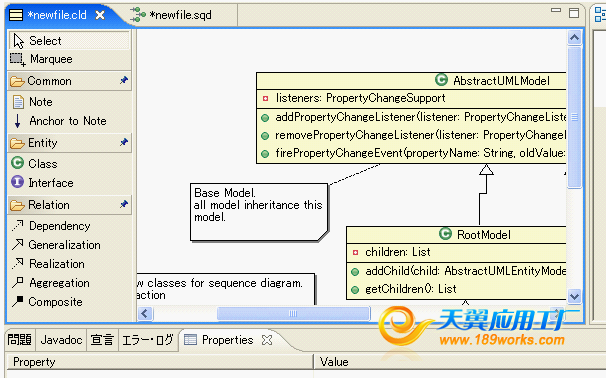The width and height of the screenshot is (607, 379).
Task: Open the エラー・ログ view tab
Action: pyautogui.click(x=147, y=340)
